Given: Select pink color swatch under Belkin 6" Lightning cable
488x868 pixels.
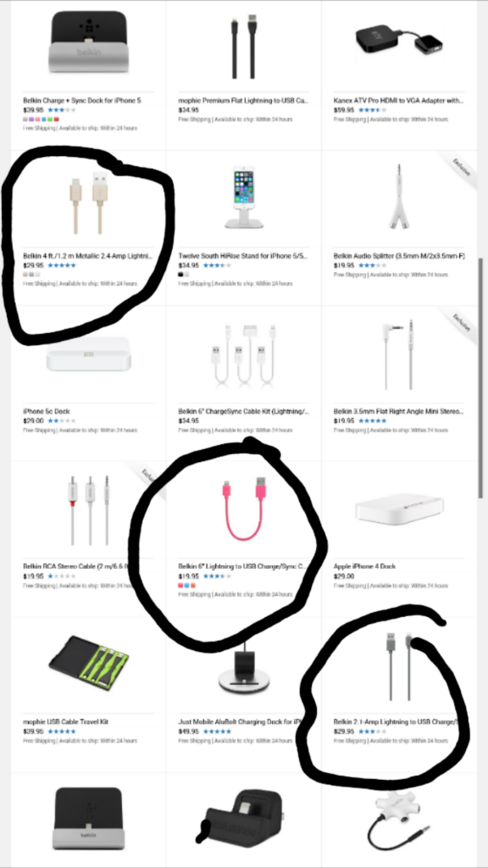Looking at the screenshot, I should pos(181,586).
